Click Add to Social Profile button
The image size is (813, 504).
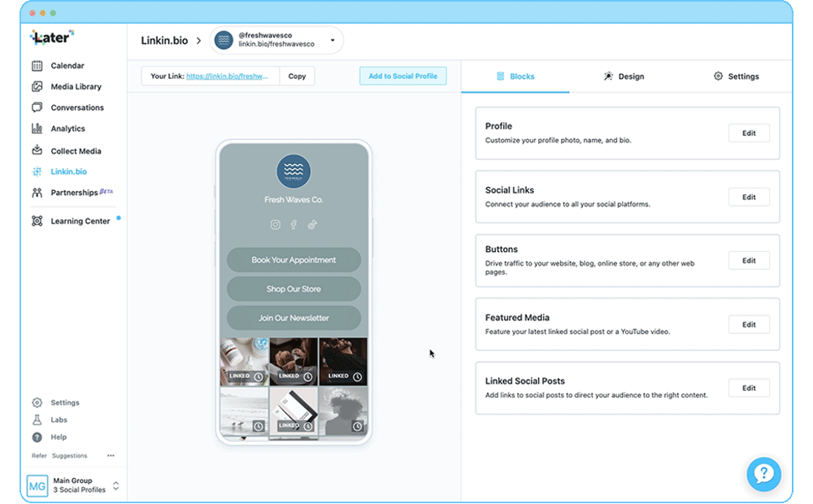tap(403, 76)
